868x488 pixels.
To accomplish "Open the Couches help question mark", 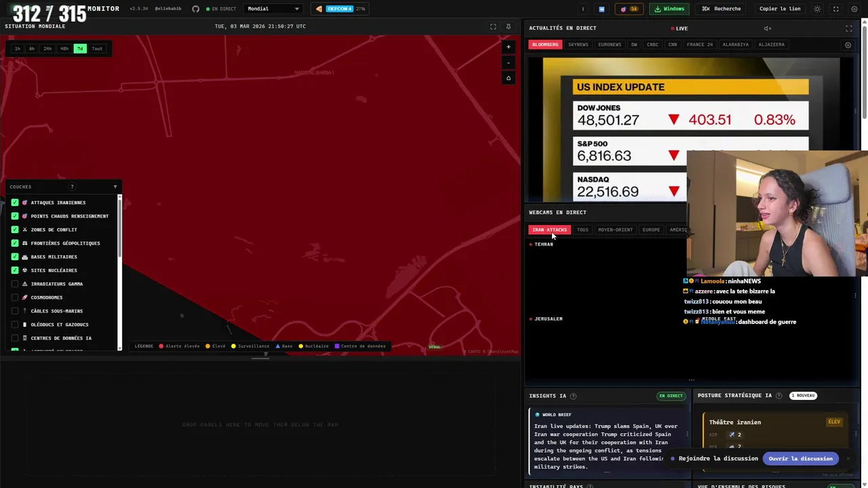I will [72, 186].
